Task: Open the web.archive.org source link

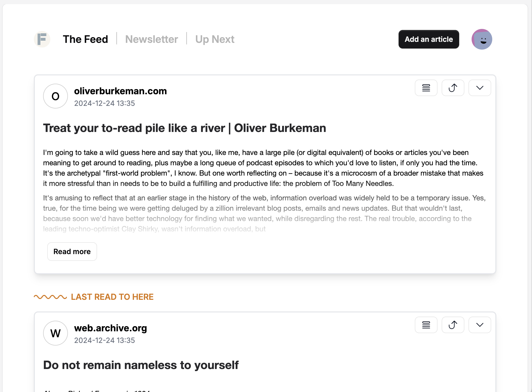Action: coord(110,328)
